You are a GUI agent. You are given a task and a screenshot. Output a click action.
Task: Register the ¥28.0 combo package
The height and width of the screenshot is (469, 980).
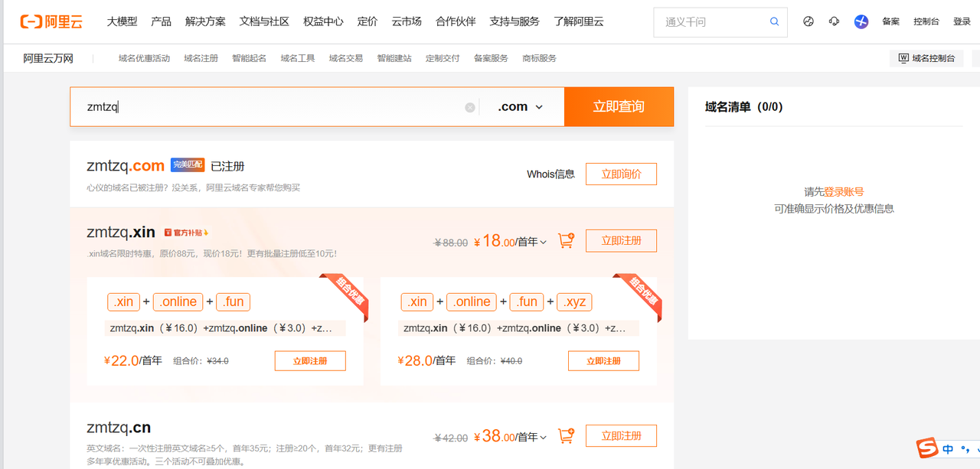pyautogui.click(x=603, y=360)
